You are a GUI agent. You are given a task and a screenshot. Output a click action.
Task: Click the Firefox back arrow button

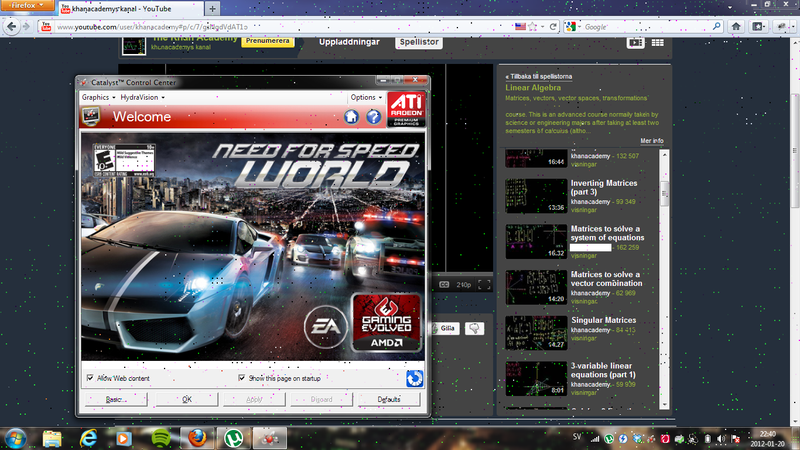12,27
